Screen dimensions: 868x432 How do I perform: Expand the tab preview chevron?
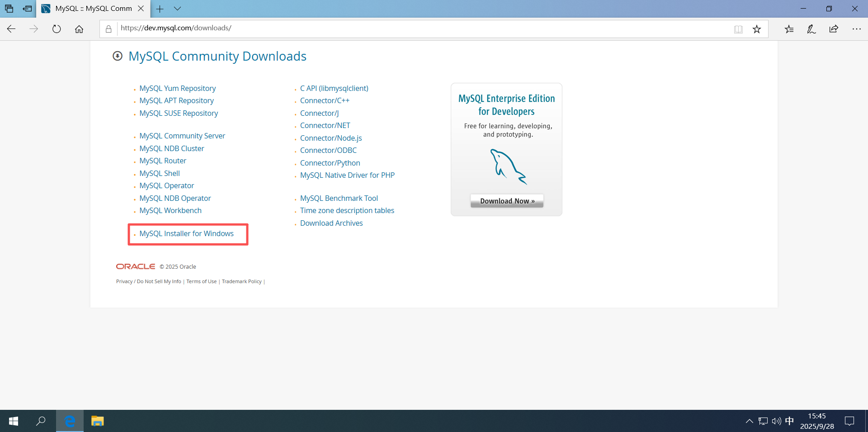tap(178, 9)
